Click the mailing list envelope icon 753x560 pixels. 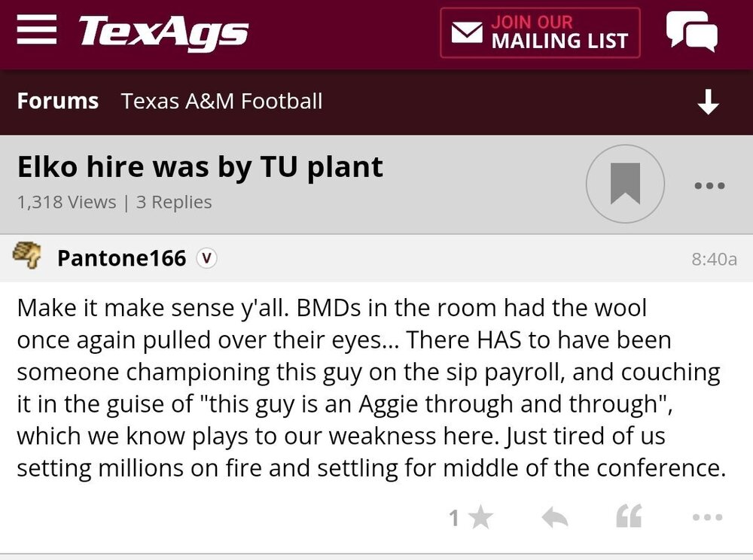467,33
